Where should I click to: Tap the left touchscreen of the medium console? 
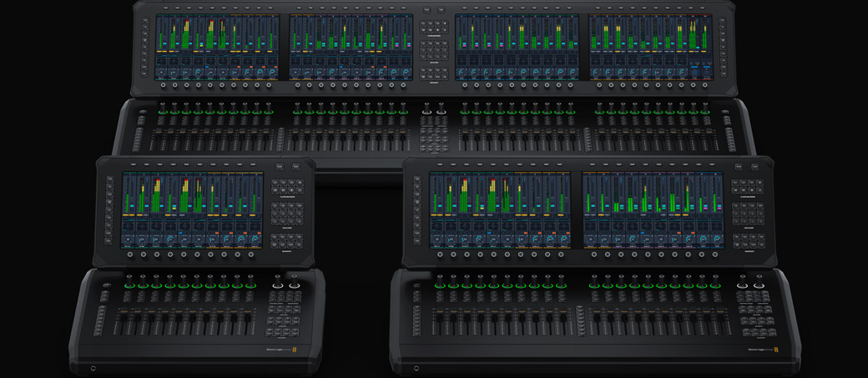500,208
